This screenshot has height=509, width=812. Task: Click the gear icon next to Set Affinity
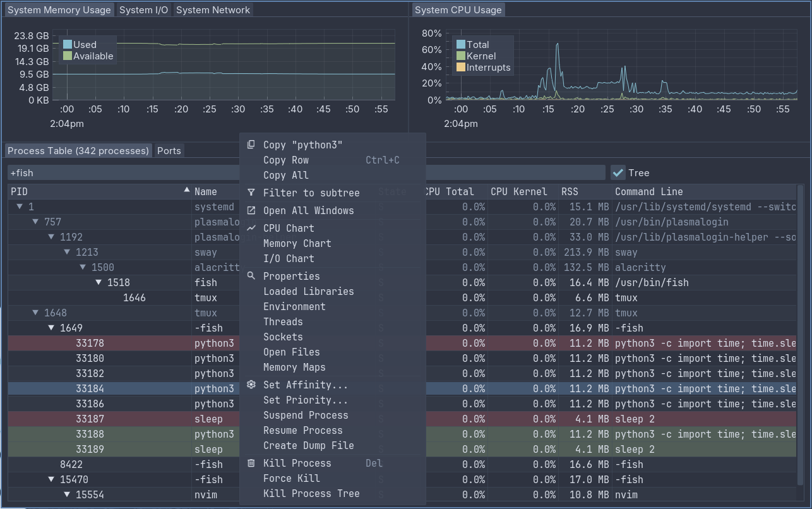point(251,385)
